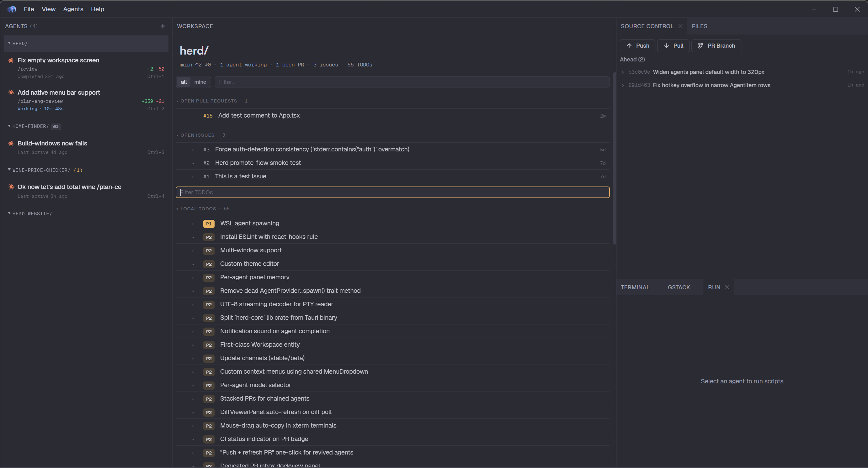
Task: Switch to the Files tab
Action: coord(700,26)
